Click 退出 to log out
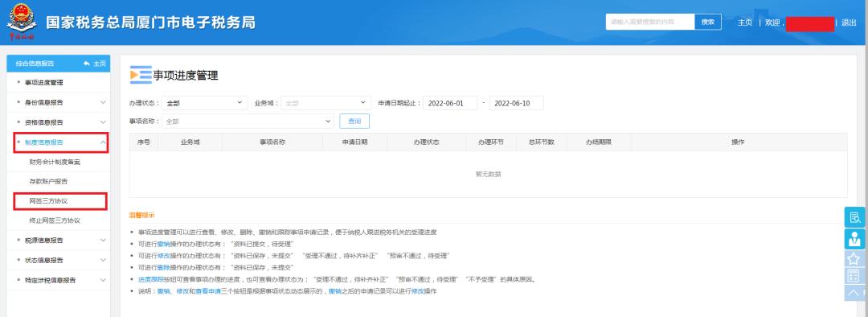868x317 pixels. tap(849, 23)
